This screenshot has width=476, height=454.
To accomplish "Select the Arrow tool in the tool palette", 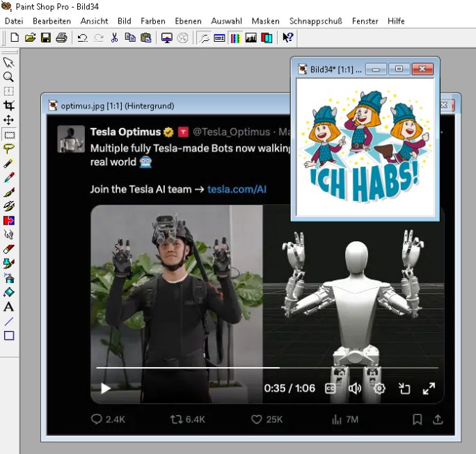I will tap(9, 62).
